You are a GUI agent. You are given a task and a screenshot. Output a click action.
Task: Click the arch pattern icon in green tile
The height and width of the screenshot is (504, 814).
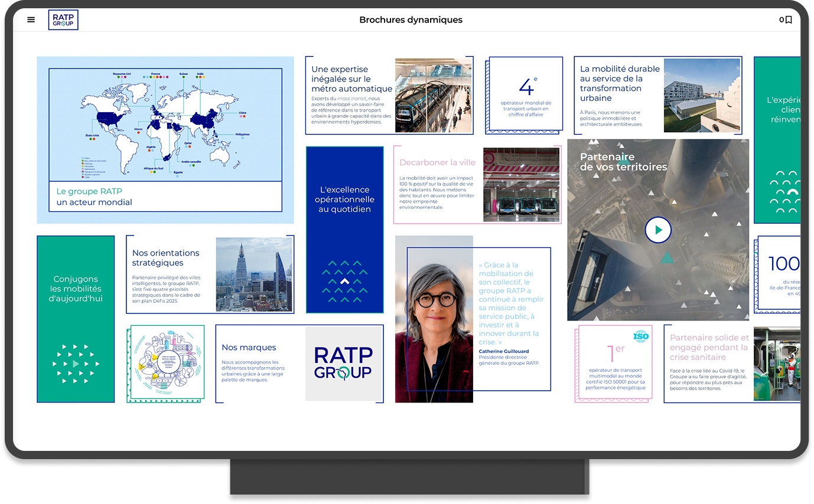[x=786, y=192]
